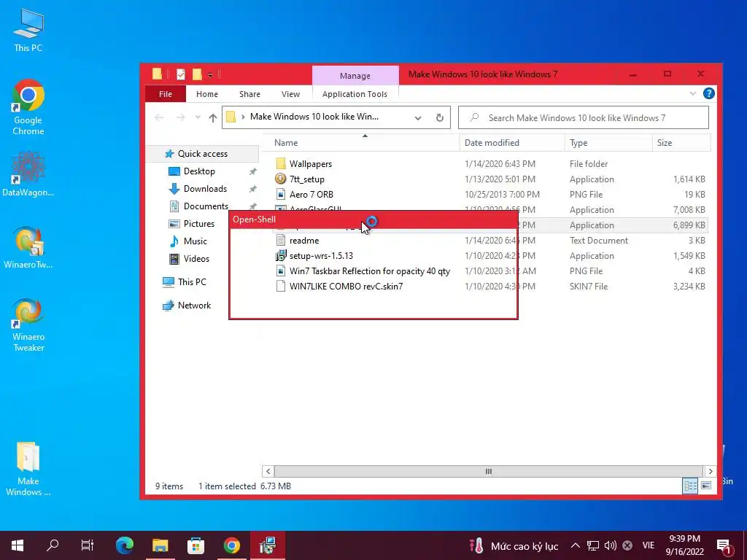Select the WIN7LIKE COMBO revC.skin7 file

click(346, 286)
